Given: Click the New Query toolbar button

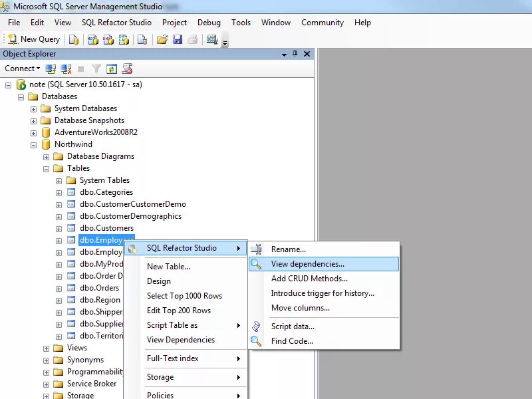Looking at the screenshot, I should coord(34,39).
